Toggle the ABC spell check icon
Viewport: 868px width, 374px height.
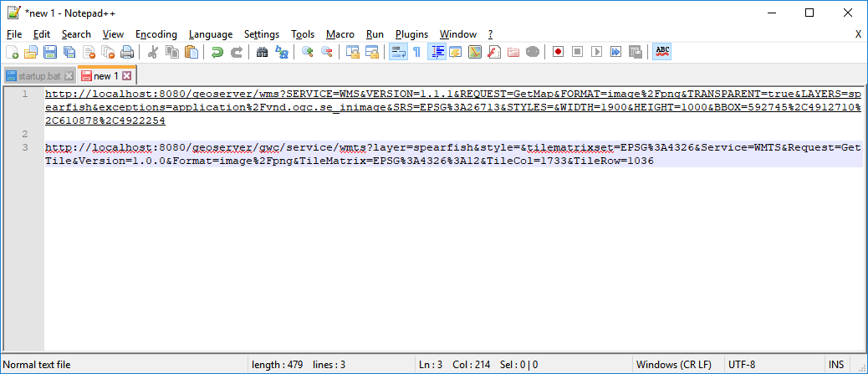tap(662, 52)
